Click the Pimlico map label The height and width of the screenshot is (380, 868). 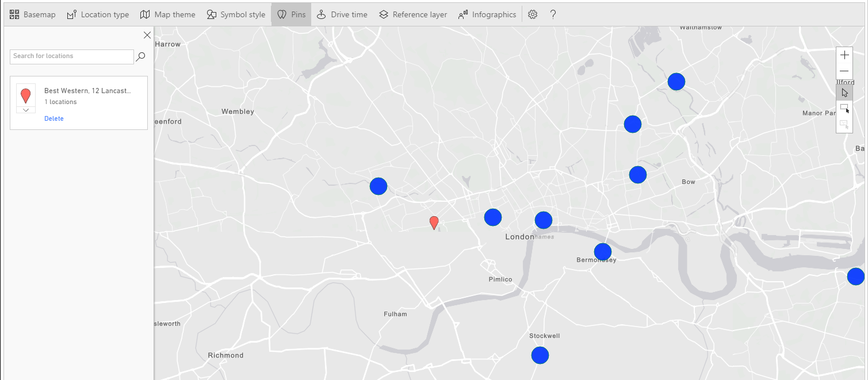coord(500,279)
